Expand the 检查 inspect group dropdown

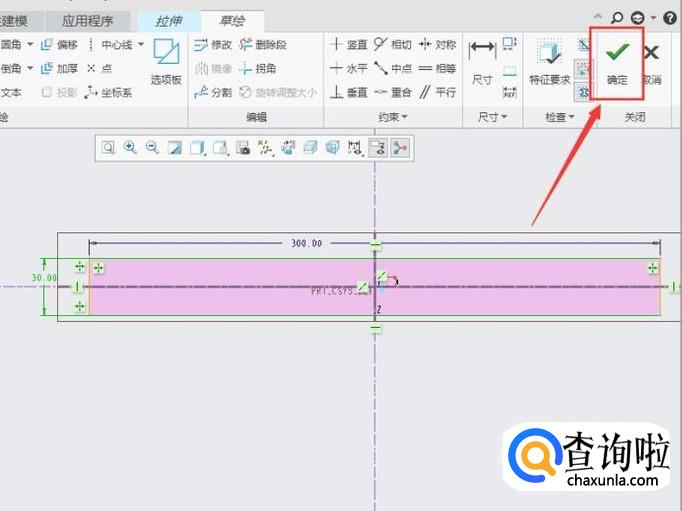coord(560,117)
